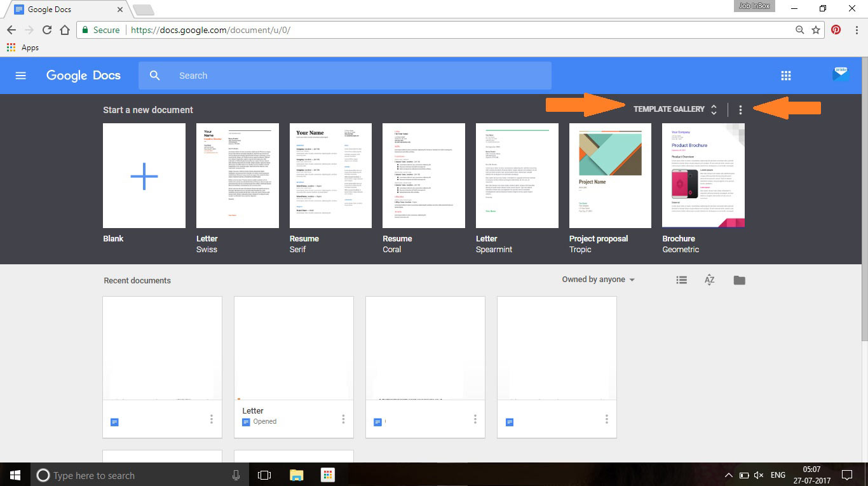
Task: Open the Chrome menu button
Action: [x=855, y=30]
